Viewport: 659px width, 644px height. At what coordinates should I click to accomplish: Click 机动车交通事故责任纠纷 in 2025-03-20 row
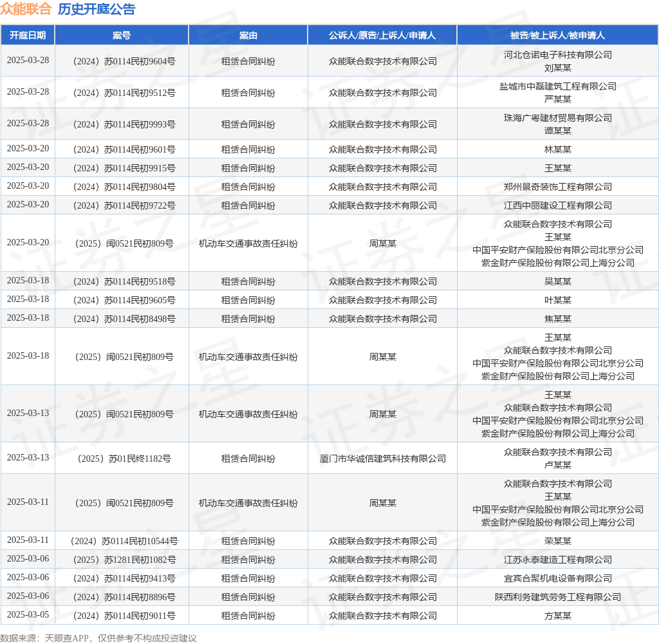(248, 243)
